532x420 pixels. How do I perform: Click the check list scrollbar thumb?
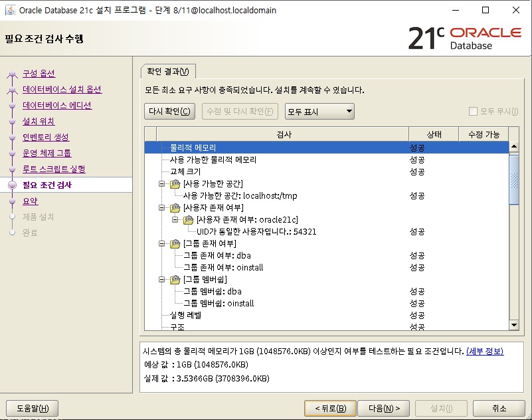click(x=514, y=179)
